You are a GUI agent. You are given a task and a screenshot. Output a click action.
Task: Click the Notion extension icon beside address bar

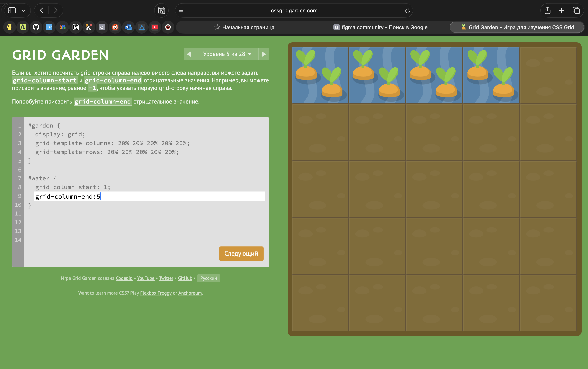(x=161, y=10)
